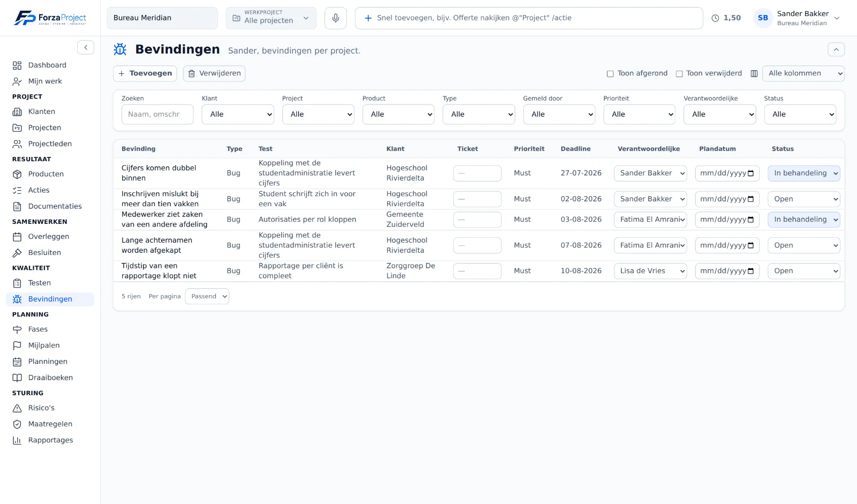Open the Prioriteit filter dropdown
This screenshot has height=504, width=857.
pyautogui.click(x=640, y=115)
